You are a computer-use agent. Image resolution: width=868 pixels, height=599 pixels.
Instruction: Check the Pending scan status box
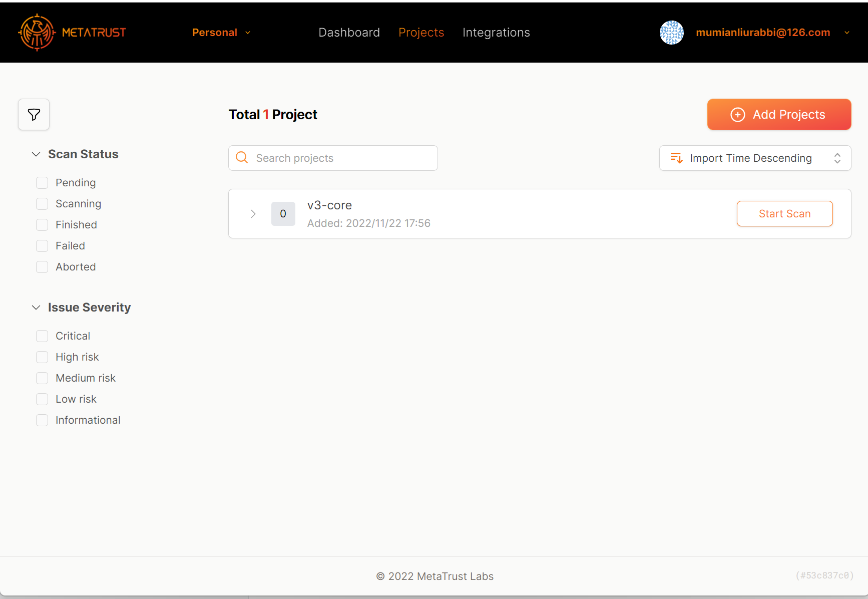tap(42, 183)
